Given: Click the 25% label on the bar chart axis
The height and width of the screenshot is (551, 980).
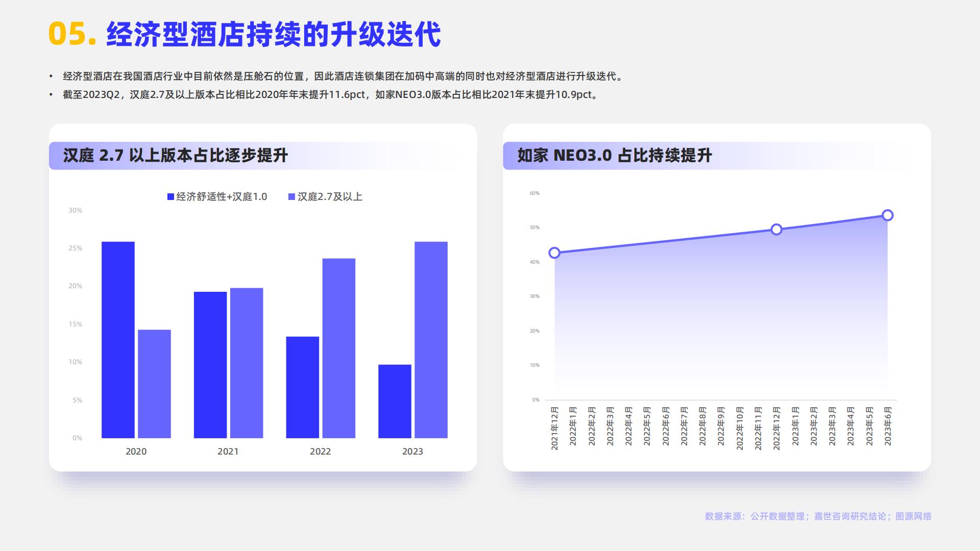Looking at the screenshot, I should tap(76, 248).
